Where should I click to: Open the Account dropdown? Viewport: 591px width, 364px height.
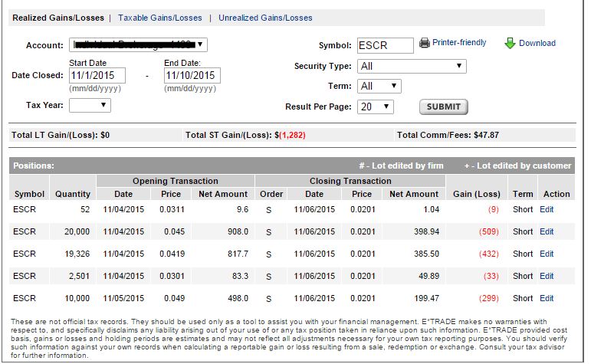(138, 45)
